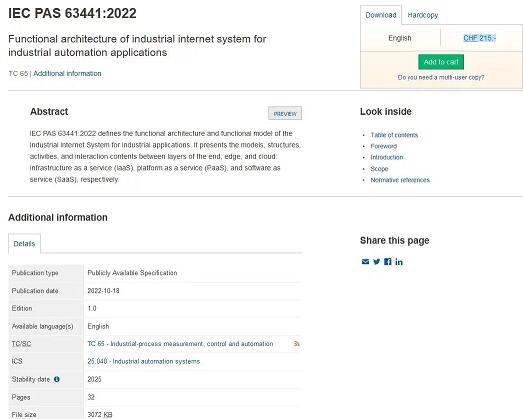This screenshot has height=419, width=523.
Task: Click the Stability date info icon
Action: pyautogui.click(x=57, y=379)
